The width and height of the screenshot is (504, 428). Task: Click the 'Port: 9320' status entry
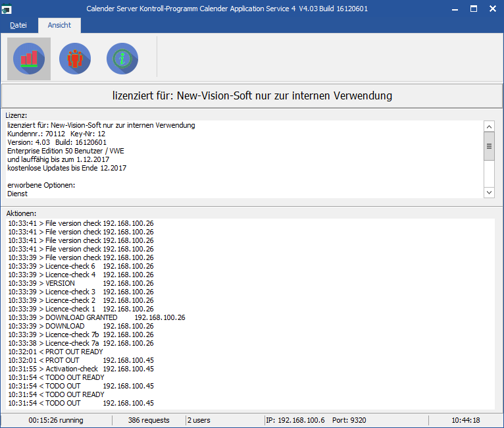pyautogui.click(x=349, y=420)
